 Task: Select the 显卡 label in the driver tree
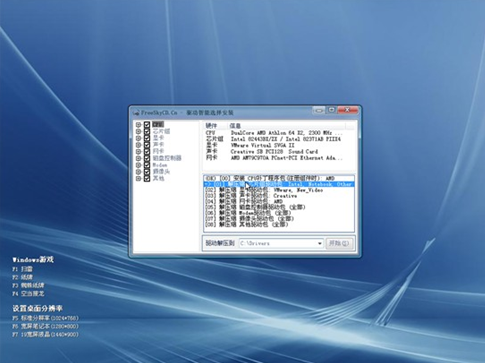(x=158, y=138)
